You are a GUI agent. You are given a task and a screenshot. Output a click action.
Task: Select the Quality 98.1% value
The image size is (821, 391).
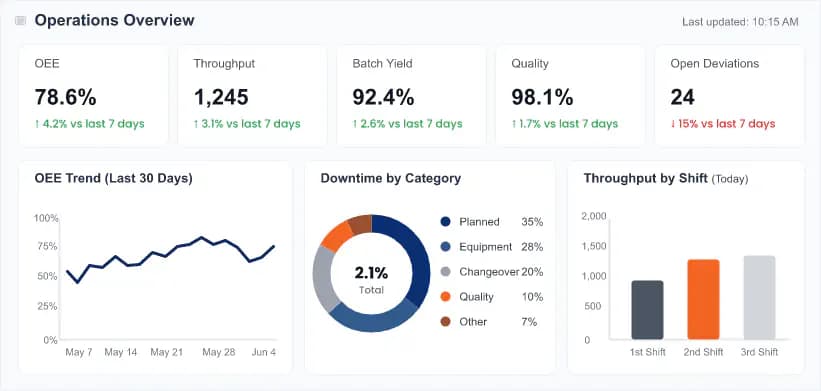coord(542,97)
